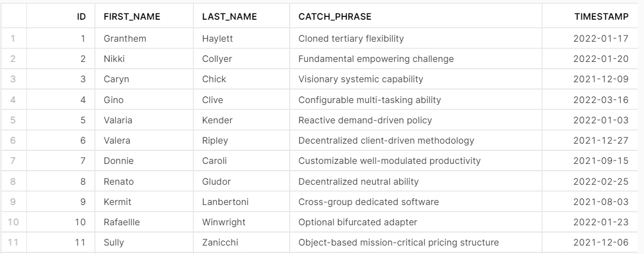Sort by the FIRST_NAME column header
644x254 pixels.
(x=132, y=17)
